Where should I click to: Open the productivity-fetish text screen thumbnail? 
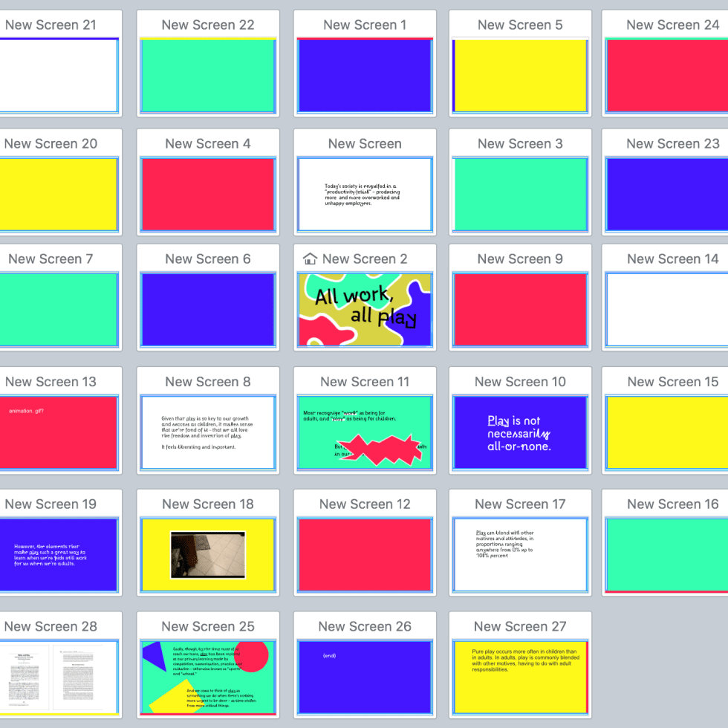pyautogui.click(x=364, y=194)
